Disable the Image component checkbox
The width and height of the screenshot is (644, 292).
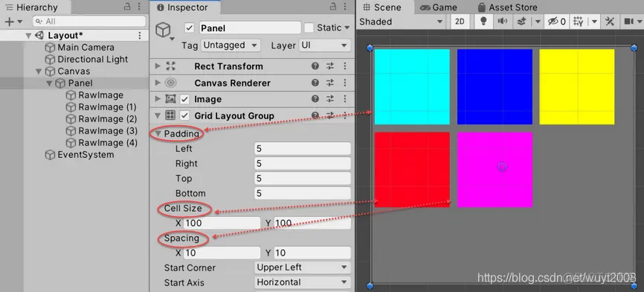click(x=185, y=99)
